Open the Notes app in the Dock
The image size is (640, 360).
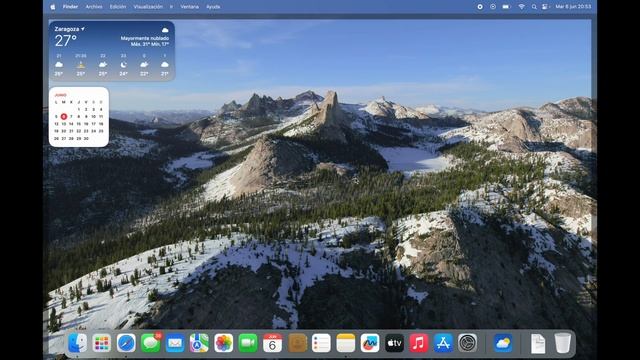[346, 343]
